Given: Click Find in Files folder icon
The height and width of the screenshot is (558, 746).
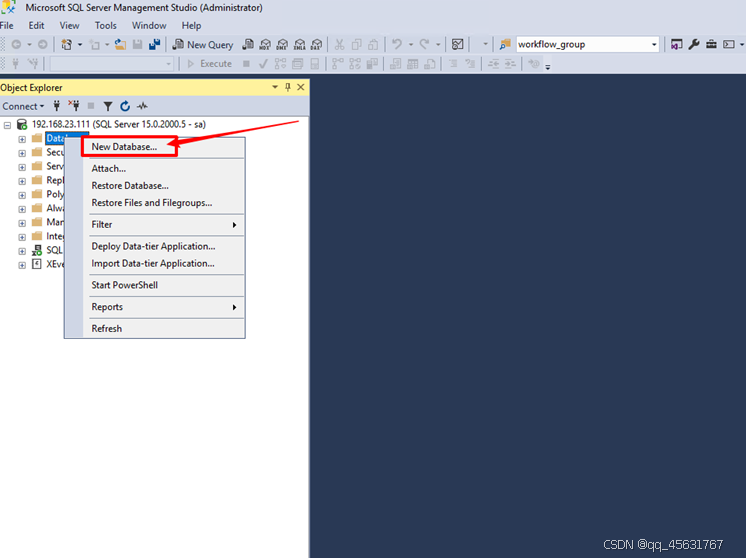Looking at the screenshot, I should pos(505,45).
